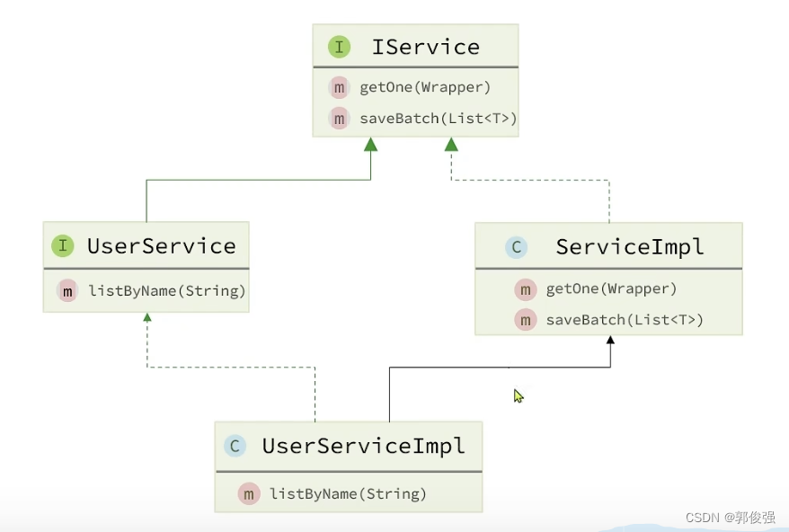Image resolution: width=789 pixels, height=532 pixels.
Task: Click the method icon beside getOne in IService
Action: click(339, 87)
